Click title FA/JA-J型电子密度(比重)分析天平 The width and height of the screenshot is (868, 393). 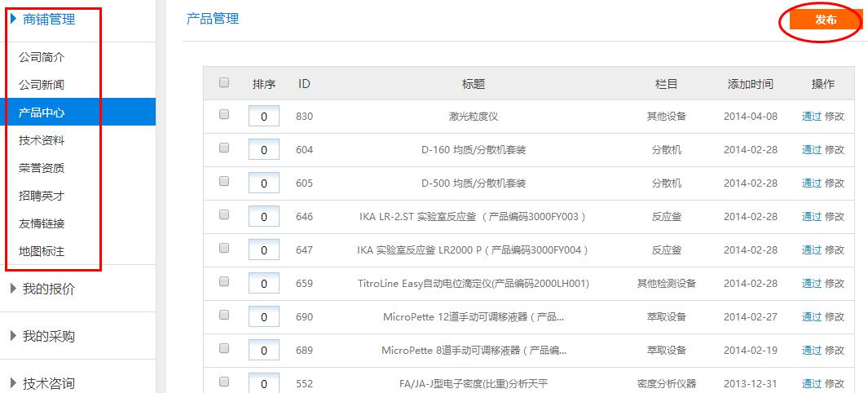(x=474, y=383)
